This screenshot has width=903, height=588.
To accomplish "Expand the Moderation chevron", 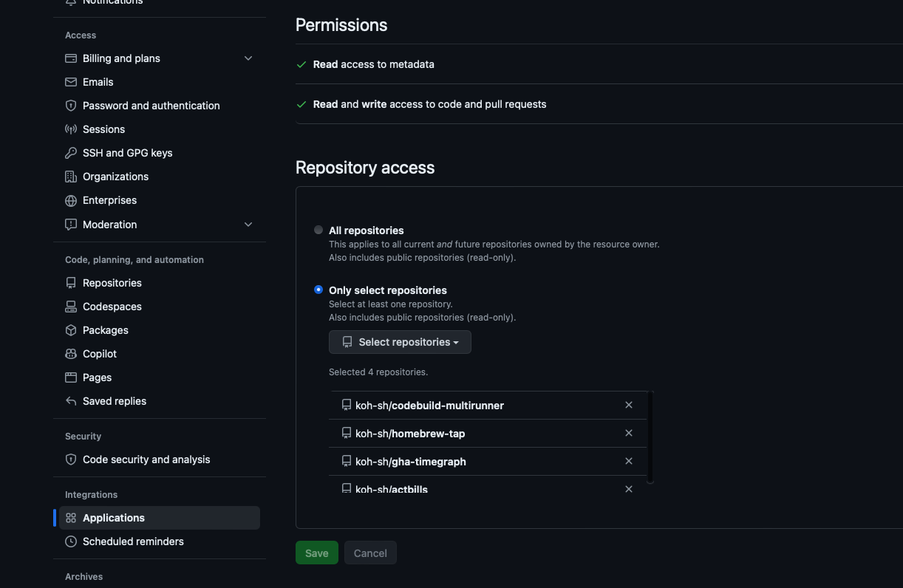I will 248,225.
